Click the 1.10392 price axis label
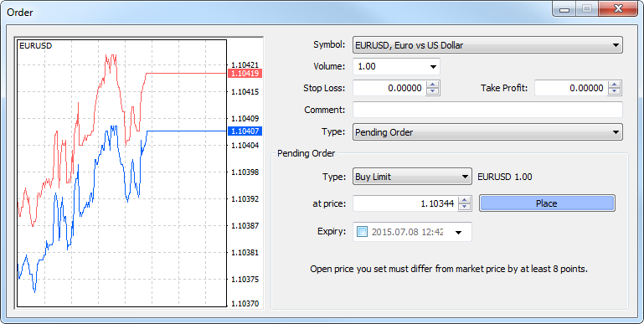The image size is (644, 324). (x=245, y=198)
